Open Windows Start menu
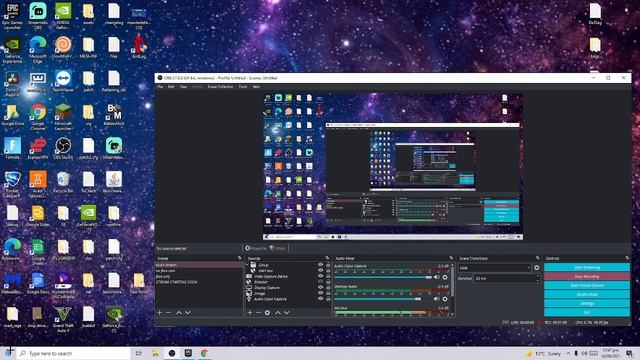The width and height of the screenshot is (640, 360). pyautogui.click(x=9, y=353)
